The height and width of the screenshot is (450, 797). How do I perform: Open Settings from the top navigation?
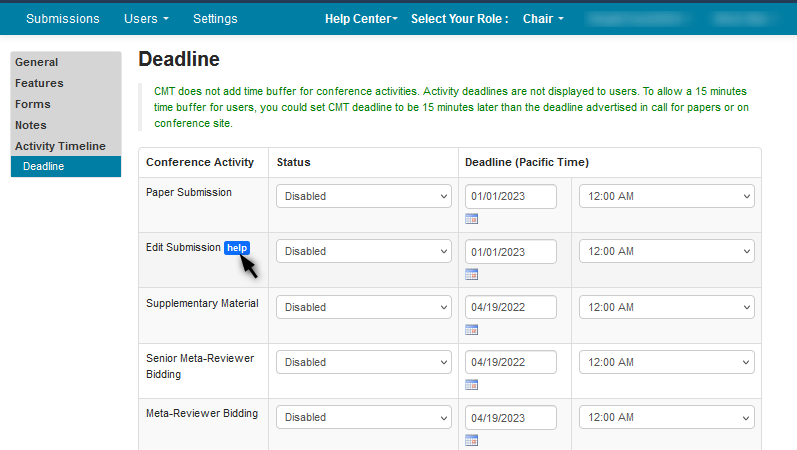point(215,19)
